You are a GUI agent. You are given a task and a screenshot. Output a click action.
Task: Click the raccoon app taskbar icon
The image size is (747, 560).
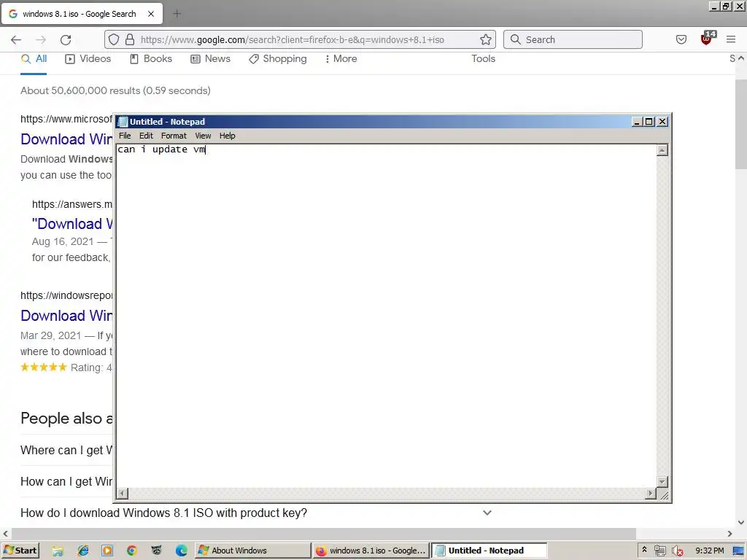point(156,551)
